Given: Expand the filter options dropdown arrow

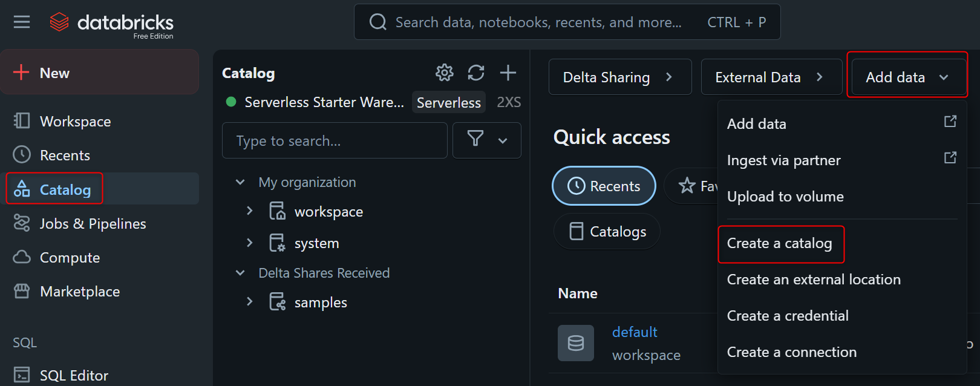Looking at the screenshot, I should [503, 140].
